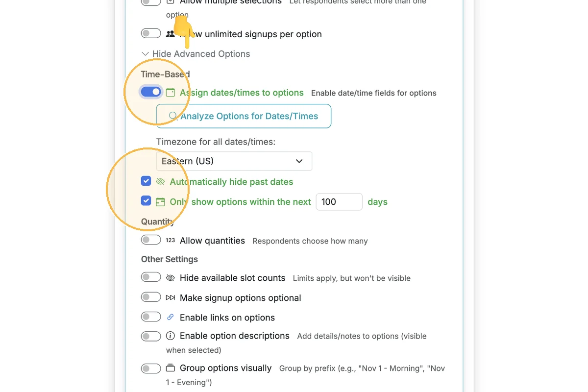The width and height of the screenshot is (588, 392).
Task: Uncheck Only show options within the next days
Action: [x=146, y=201]
